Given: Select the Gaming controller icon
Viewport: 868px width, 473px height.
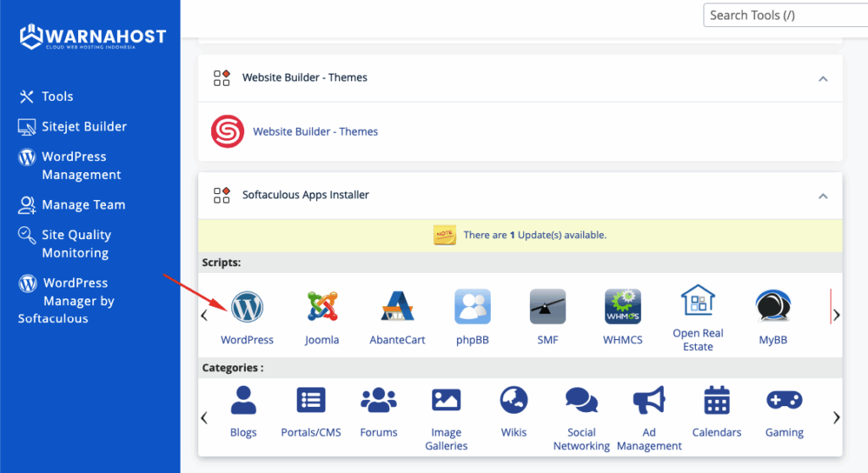Looking at the screenshot, I should [x=784, y=400].
